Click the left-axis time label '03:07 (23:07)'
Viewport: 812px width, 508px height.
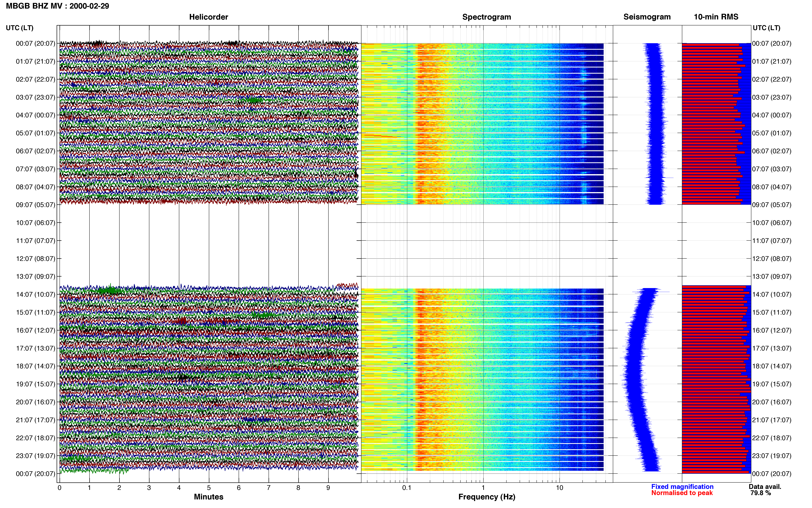(x=36, y=97)
